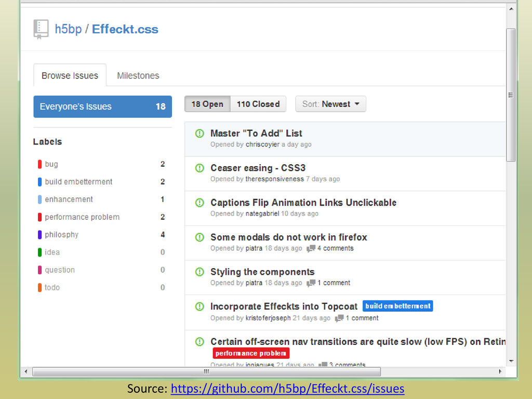Open Styling the components issue

(x=262, y=272)
